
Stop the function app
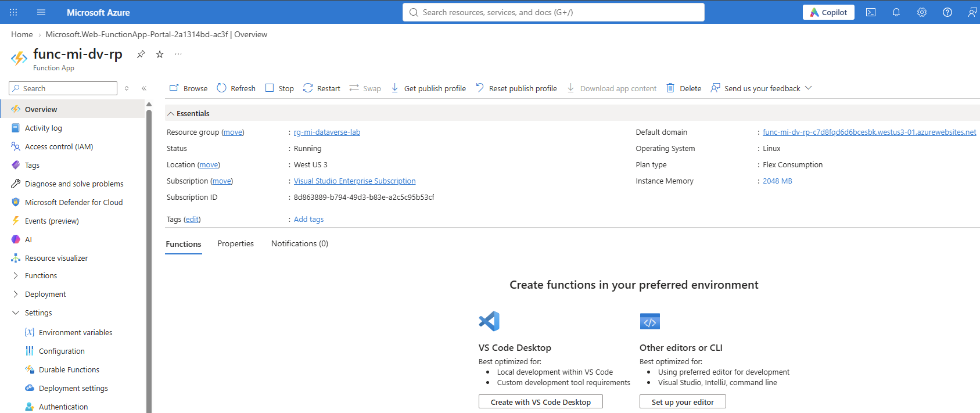click(279, 88)
